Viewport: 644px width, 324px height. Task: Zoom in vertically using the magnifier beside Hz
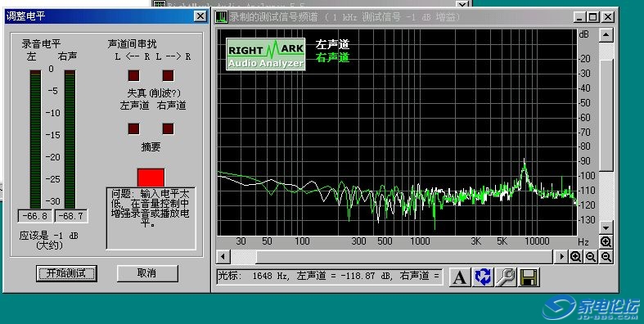[606, 241]
